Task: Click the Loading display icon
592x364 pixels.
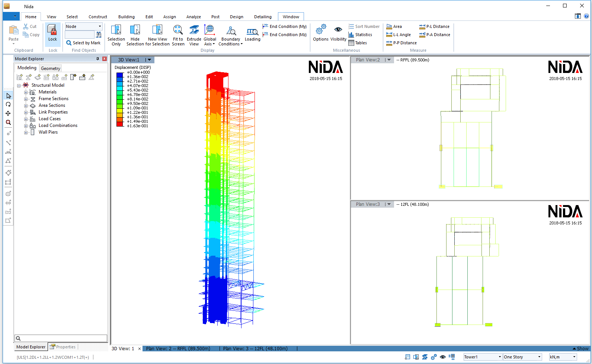Action: 252,32
